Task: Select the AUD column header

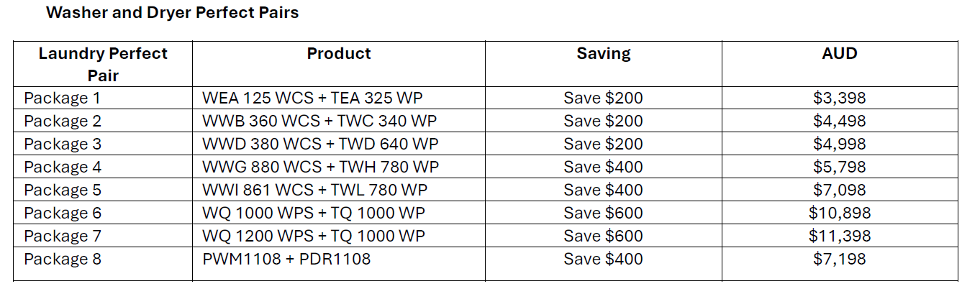Action: click(x=840, y=53)
